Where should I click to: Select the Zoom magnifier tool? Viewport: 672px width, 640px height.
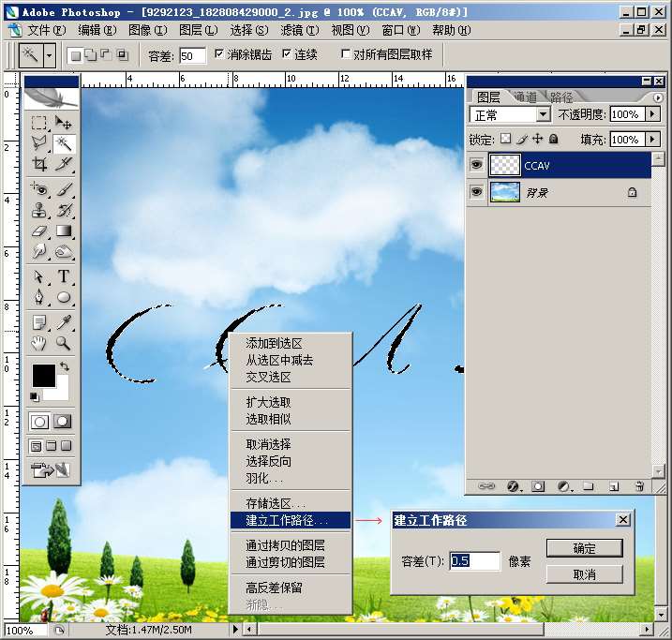point(64,343)
